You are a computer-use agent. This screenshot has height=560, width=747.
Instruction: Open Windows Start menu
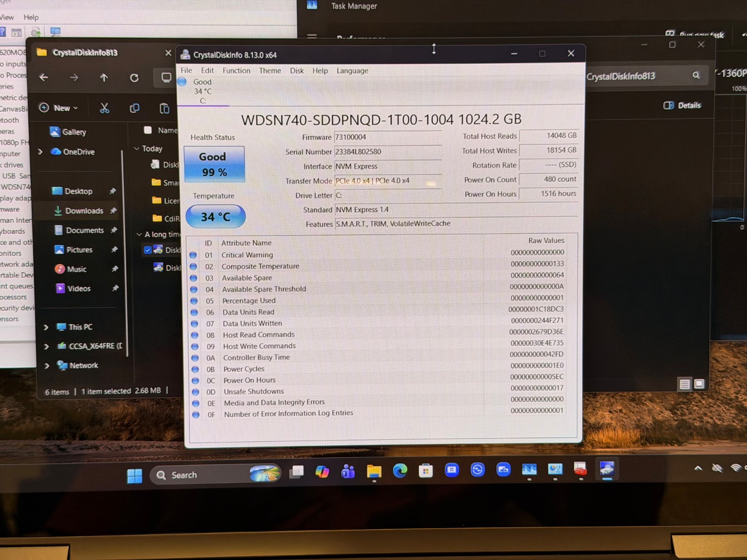pyautogui.click(x=134, y=476)
